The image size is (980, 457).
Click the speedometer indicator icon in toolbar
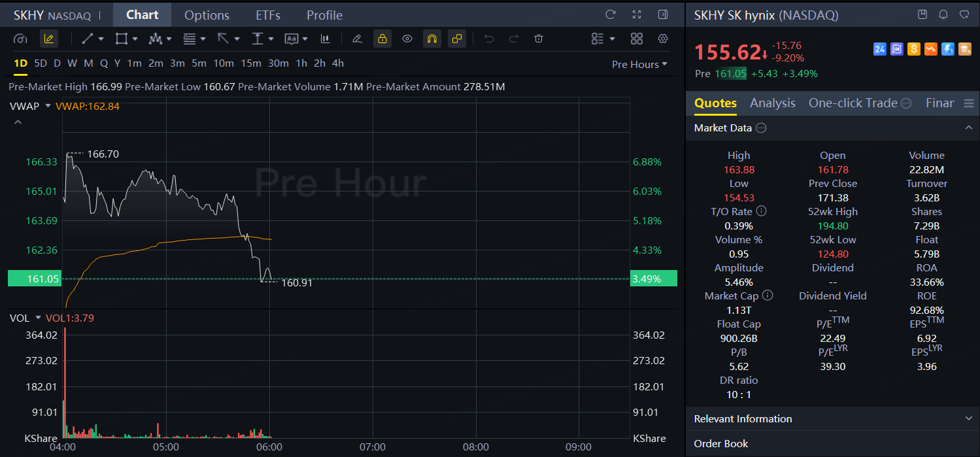(21, 39)
